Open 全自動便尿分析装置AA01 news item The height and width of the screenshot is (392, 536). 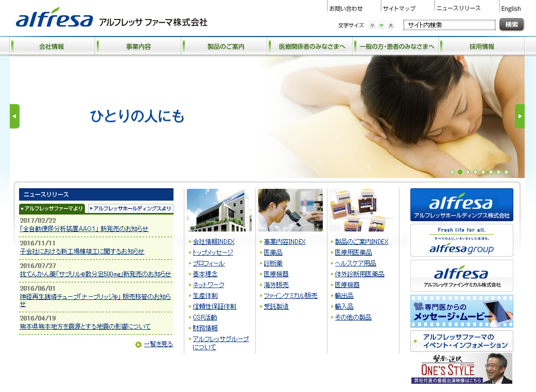84,229
